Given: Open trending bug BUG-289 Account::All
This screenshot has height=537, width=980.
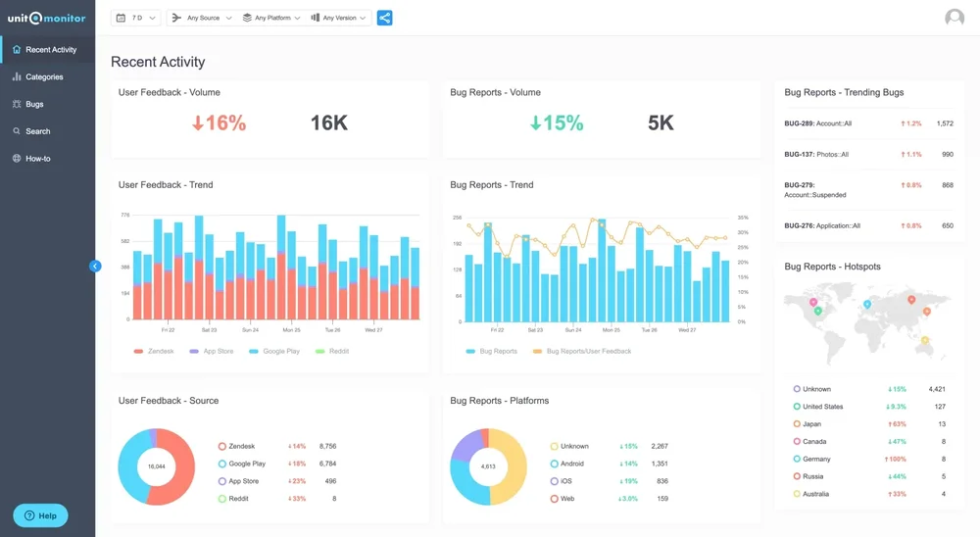Looking at the screenshot, I should point(816,124).
